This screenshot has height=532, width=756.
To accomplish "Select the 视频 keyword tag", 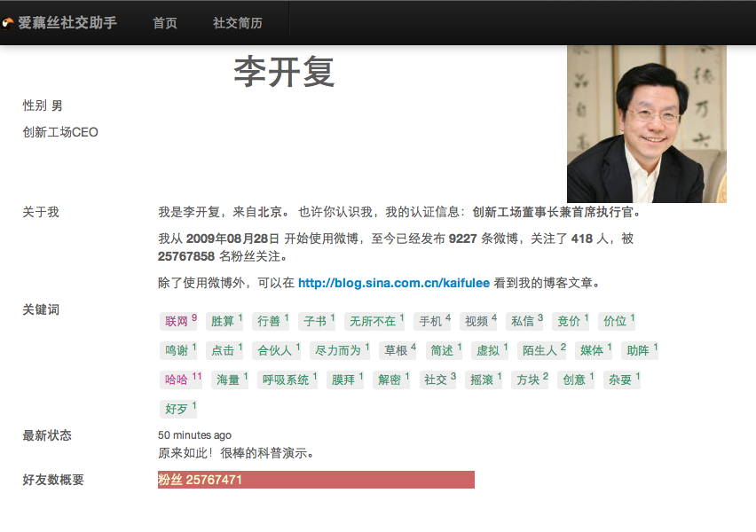I will 479,321.
